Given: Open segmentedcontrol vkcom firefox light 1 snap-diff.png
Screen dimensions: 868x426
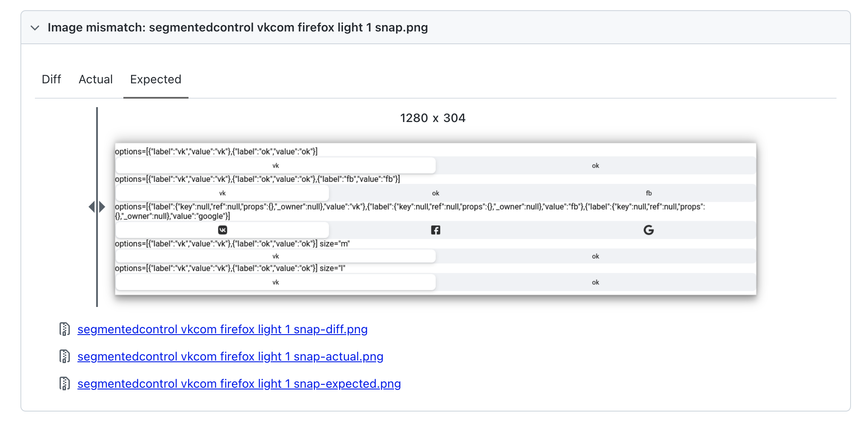Looking at the screenshot, I should pyautogui.click(x=222, y=329).
